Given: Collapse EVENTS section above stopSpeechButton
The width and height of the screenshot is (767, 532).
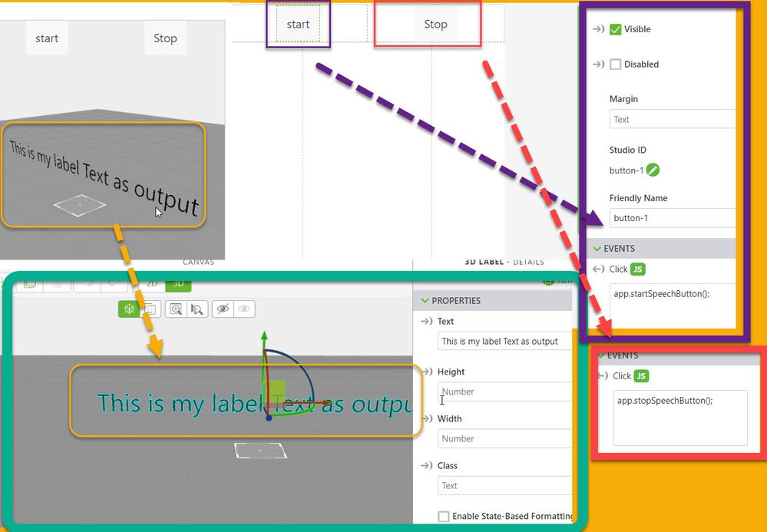Looking at the screenshot, I should 602,355.
